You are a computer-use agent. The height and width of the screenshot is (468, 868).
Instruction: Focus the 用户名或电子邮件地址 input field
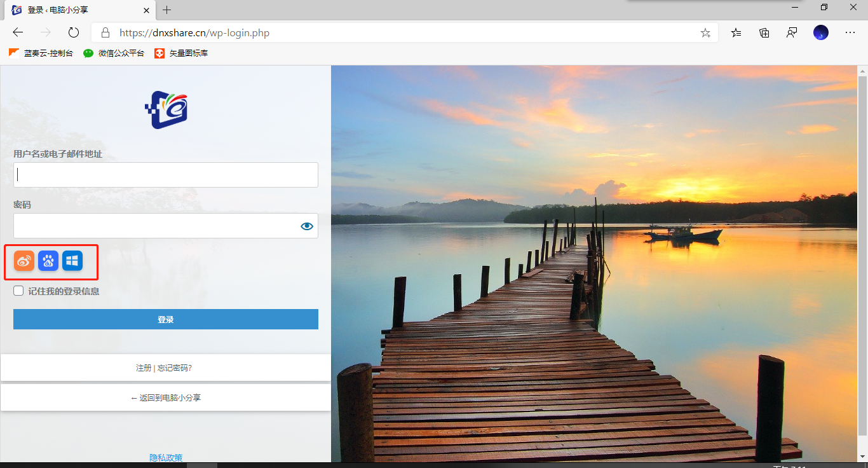[166, 175]
